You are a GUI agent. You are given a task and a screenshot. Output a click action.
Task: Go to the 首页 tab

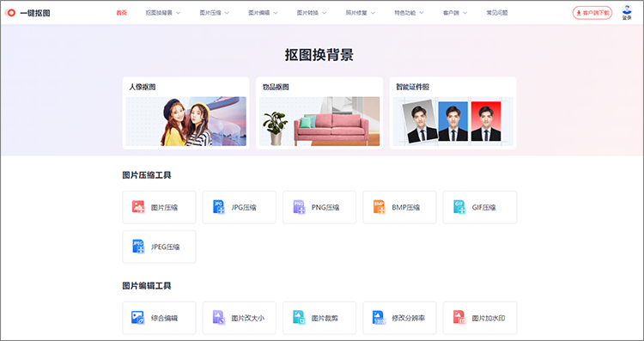[122, 13]
